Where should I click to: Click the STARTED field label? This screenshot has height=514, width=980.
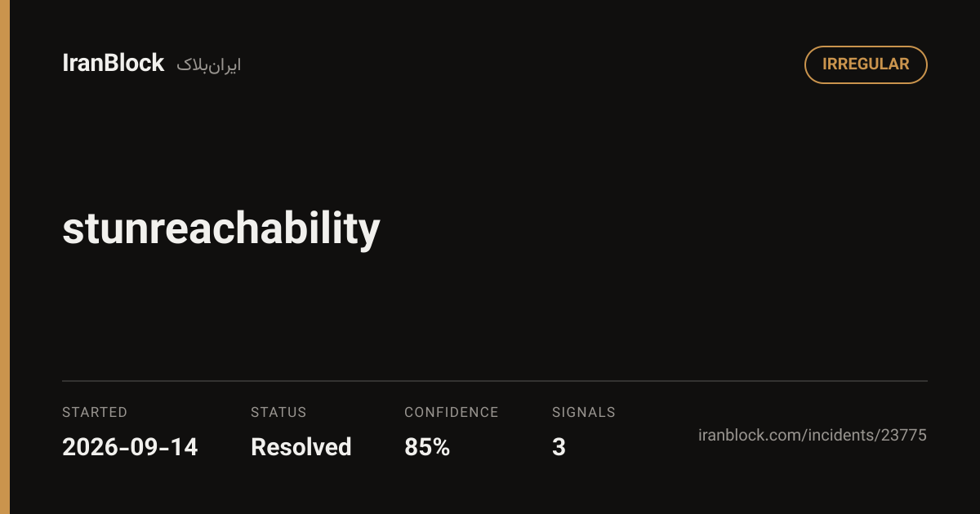click(95, 413)
